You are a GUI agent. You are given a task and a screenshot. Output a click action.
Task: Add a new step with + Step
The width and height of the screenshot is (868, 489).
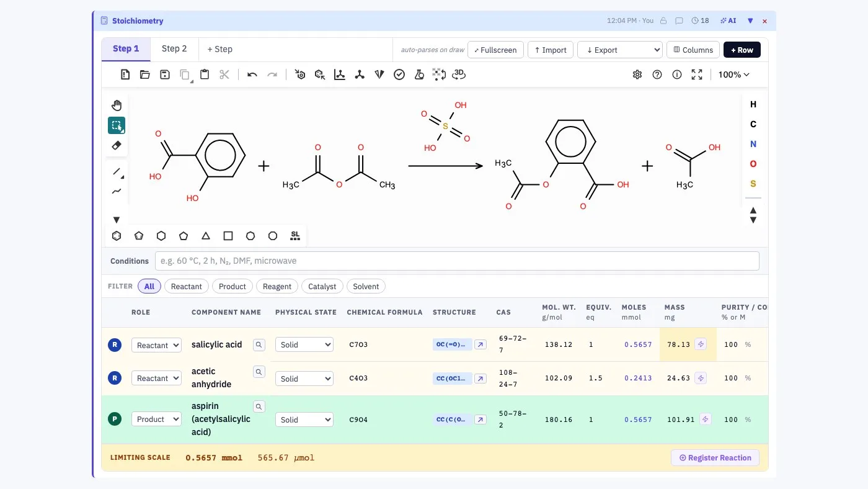click(220, 49)
